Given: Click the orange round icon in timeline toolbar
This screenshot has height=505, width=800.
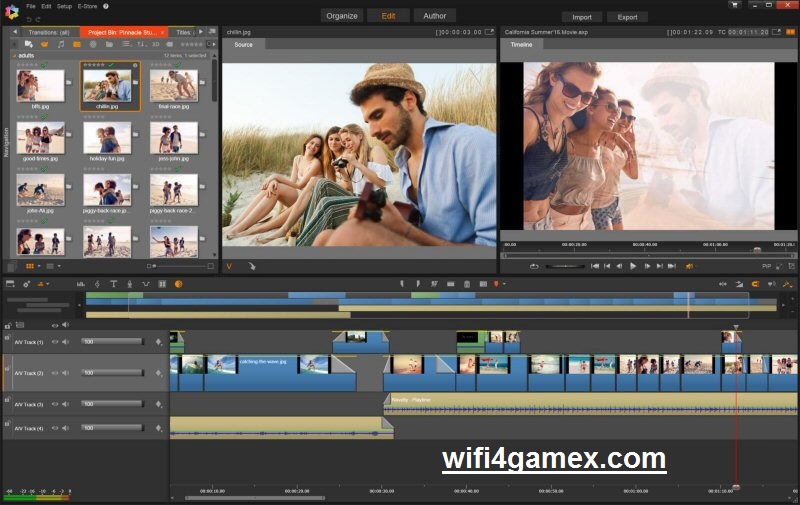Looking at the screenshot, I should pyautogui.click(x=179, y=284).
